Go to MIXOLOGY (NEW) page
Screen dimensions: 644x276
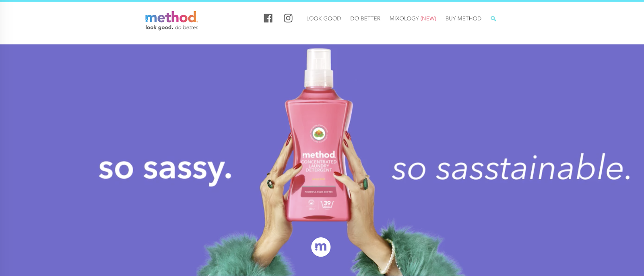click(413, 19)
